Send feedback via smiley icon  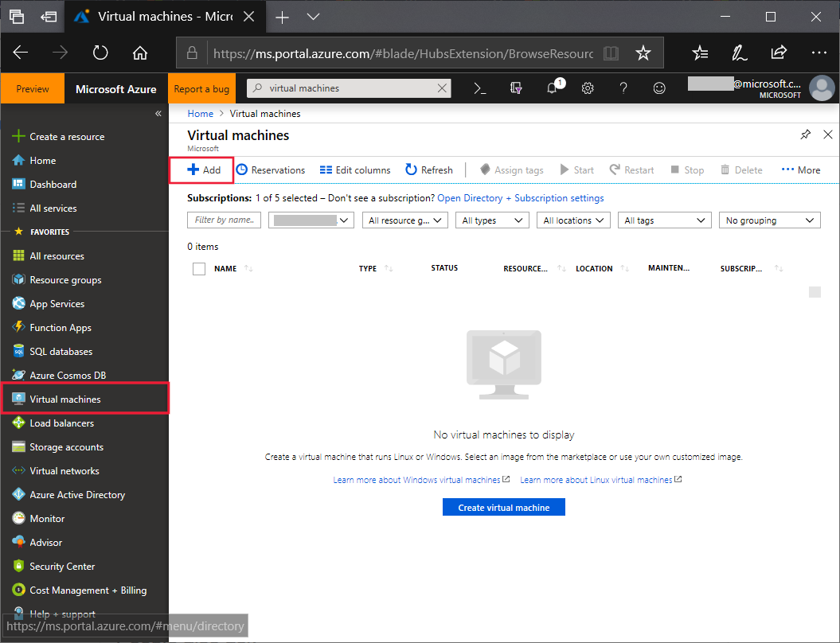click(659, 88)
